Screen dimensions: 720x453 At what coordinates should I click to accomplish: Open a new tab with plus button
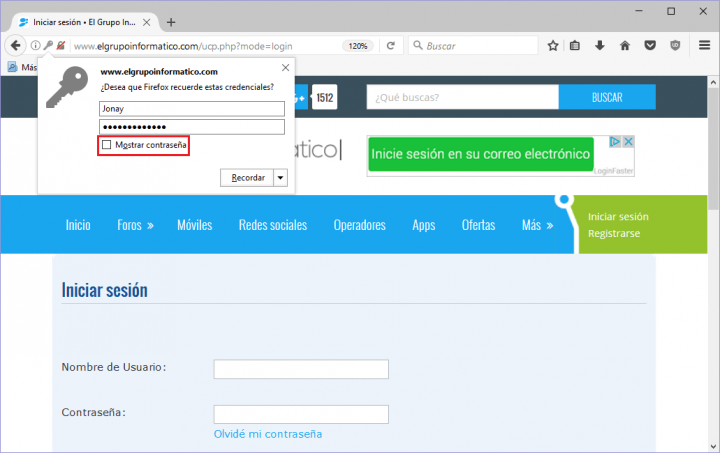click(171, 22)
